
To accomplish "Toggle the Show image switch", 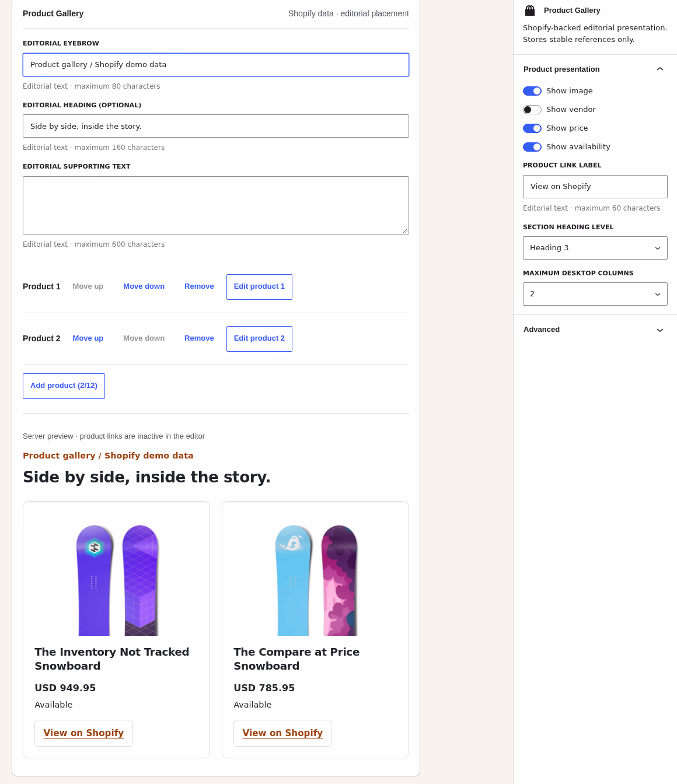I will [532, 91].
